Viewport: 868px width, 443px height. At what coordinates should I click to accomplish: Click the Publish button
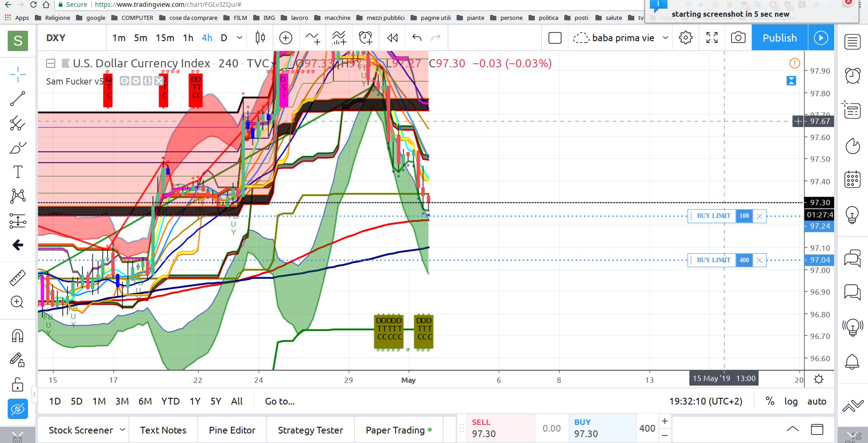[x=780, y=38]
